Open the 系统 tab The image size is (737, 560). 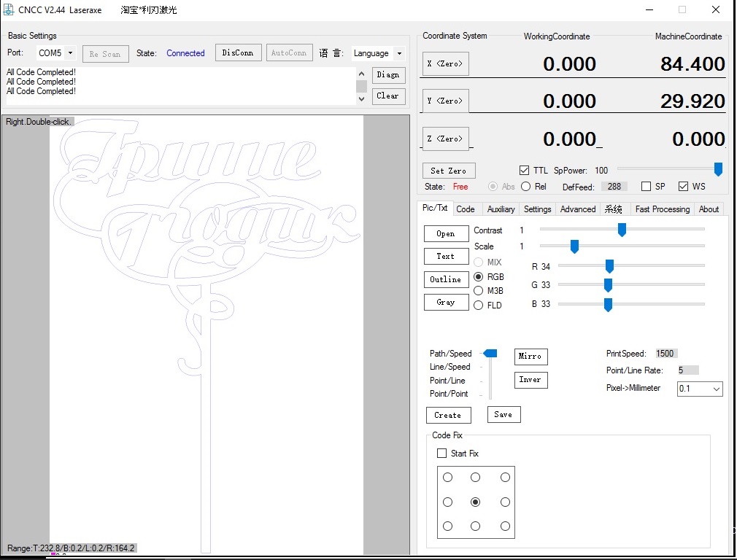point(613,209)
